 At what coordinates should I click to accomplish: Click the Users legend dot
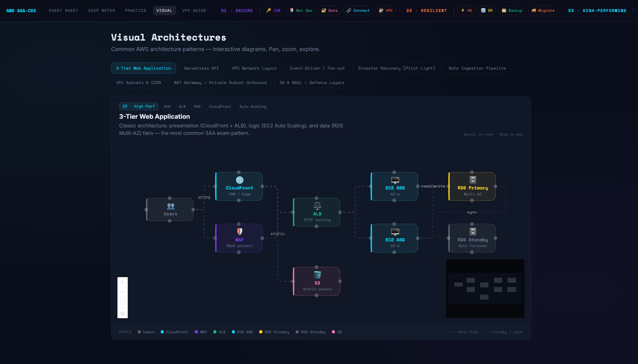click(139, 332)
